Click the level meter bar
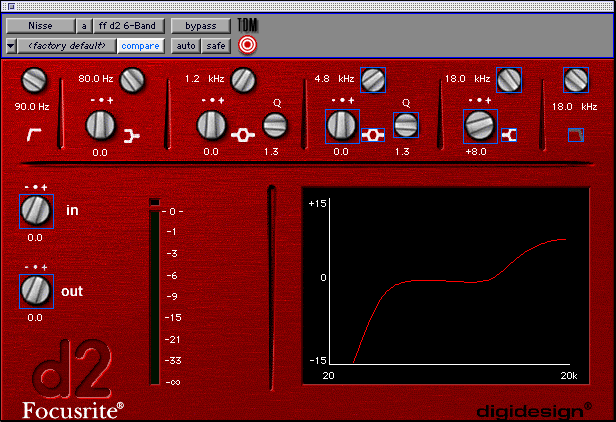Screen dimensions: 616x422 [155, 297]
